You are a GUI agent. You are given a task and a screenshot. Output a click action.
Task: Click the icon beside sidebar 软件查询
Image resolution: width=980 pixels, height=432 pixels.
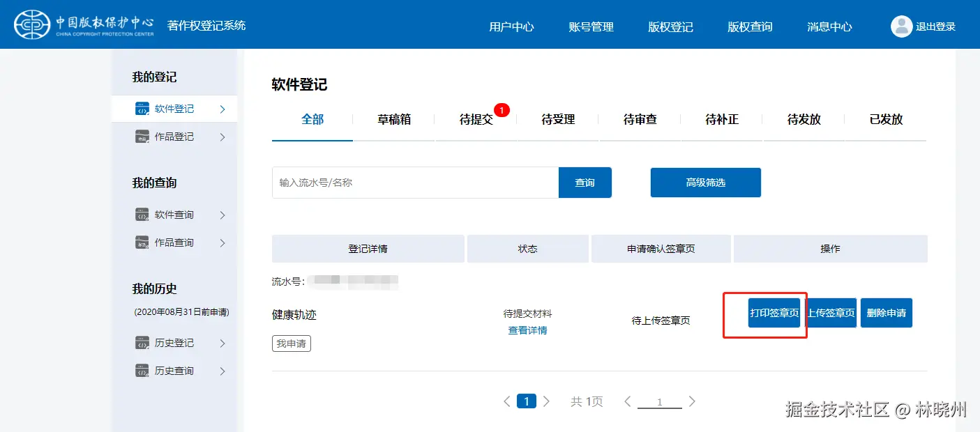[142, 215]
